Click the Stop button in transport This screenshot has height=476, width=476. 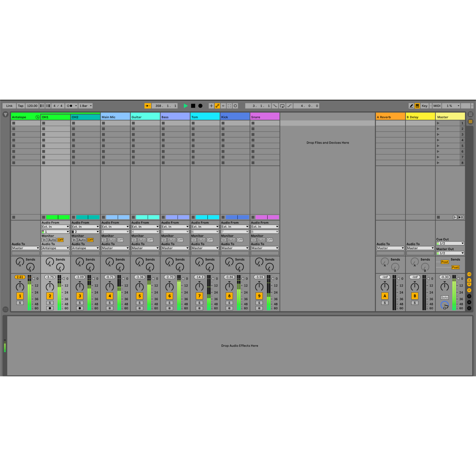(193, 106)
